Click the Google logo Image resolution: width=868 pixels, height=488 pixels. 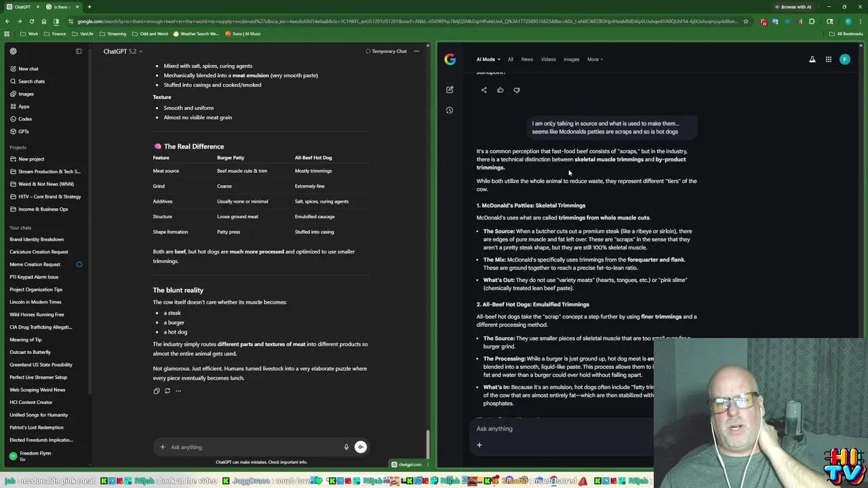click(450, 59)
